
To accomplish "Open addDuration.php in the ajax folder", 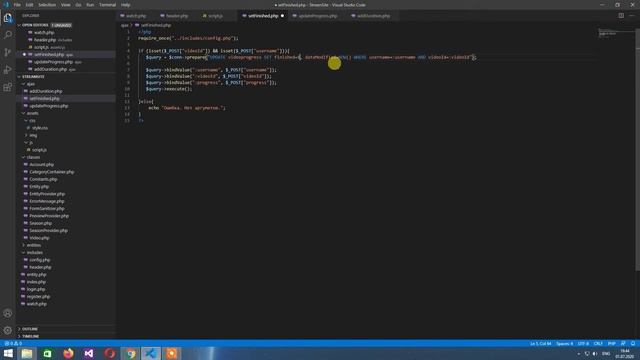I will (45, 91).
